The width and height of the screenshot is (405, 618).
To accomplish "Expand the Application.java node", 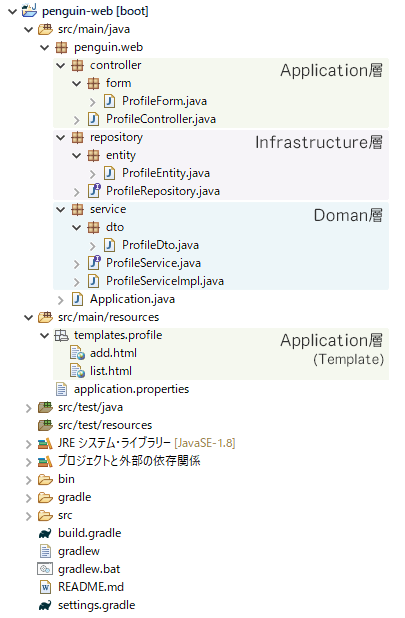I will (60, 300).
